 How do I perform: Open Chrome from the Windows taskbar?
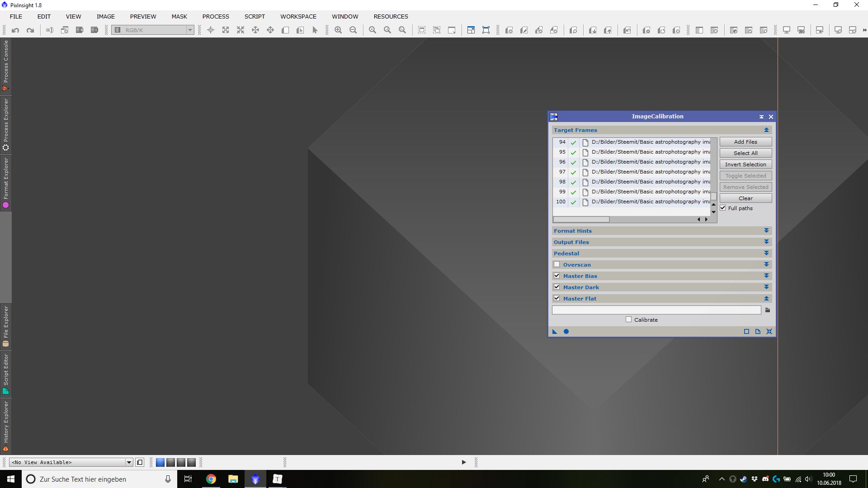pyautogui.click(x=211, y=479)
